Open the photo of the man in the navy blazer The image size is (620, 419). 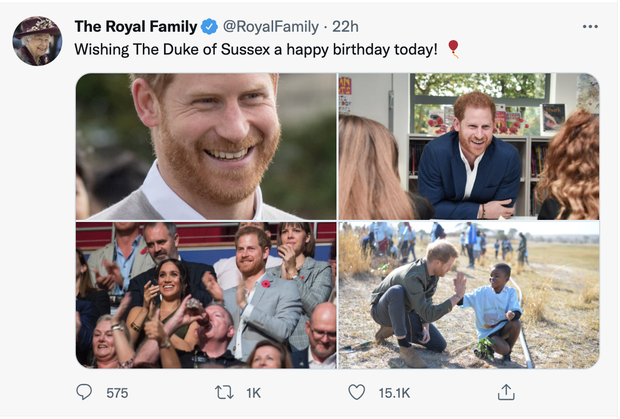pyautogui.click(x=469, y=146)
